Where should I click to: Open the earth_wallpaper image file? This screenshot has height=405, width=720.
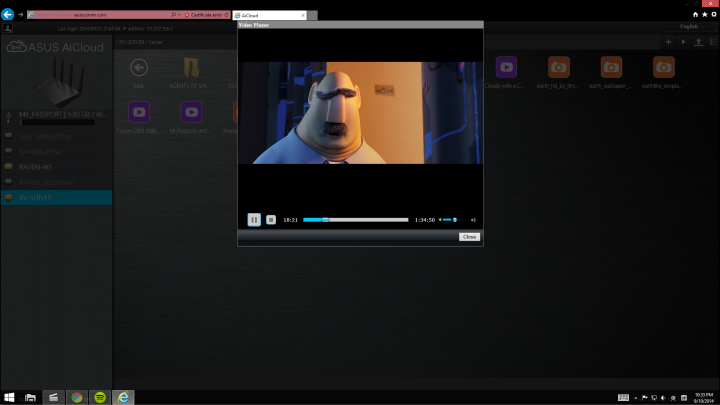click(x=611, y=67)
